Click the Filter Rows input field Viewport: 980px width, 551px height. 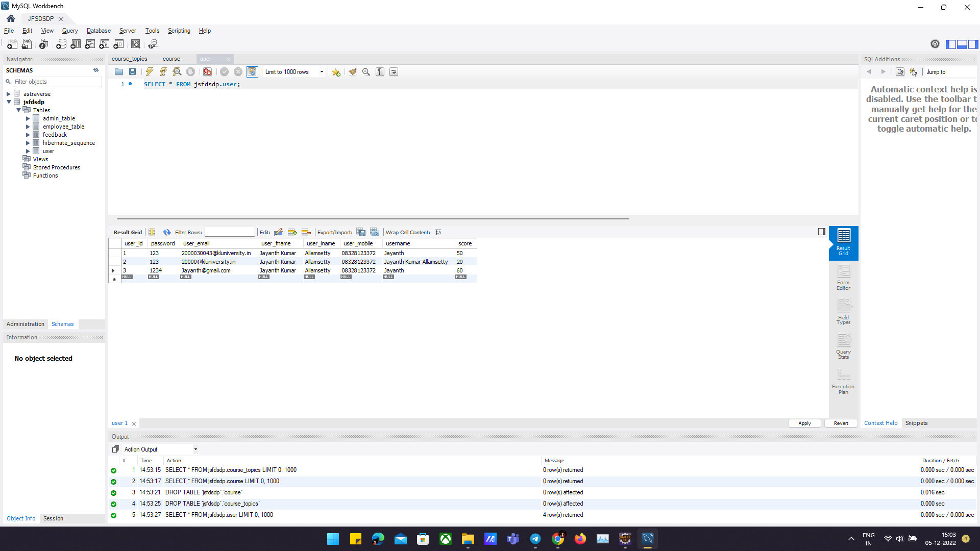(229, 233)
